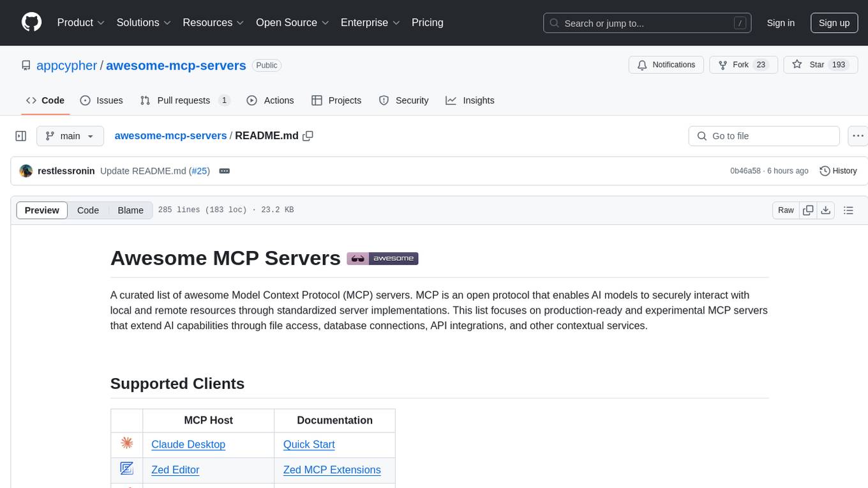Select the Blame view
Screen dimensions: 868x488
[x=131, y=210]
